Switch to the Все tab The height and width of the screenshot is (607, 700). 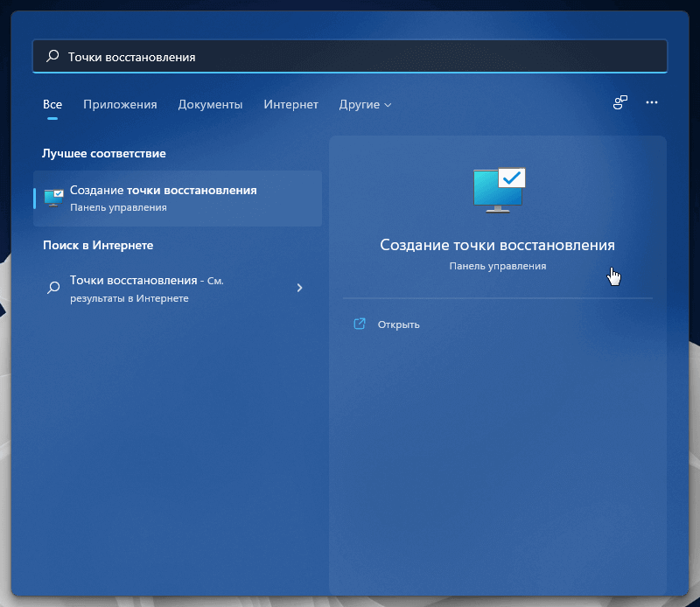[52, 105]
